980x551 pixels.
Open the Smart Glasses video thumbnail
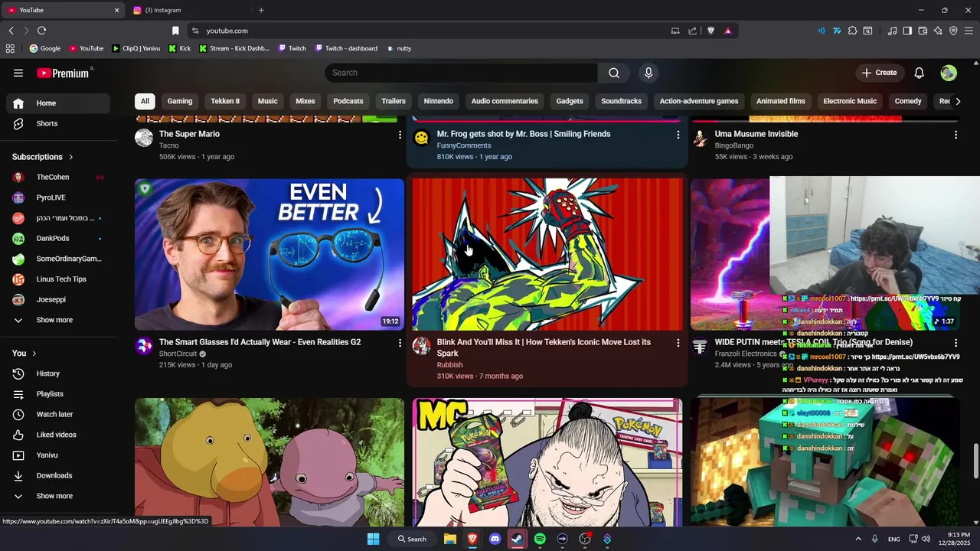(269, 255)
